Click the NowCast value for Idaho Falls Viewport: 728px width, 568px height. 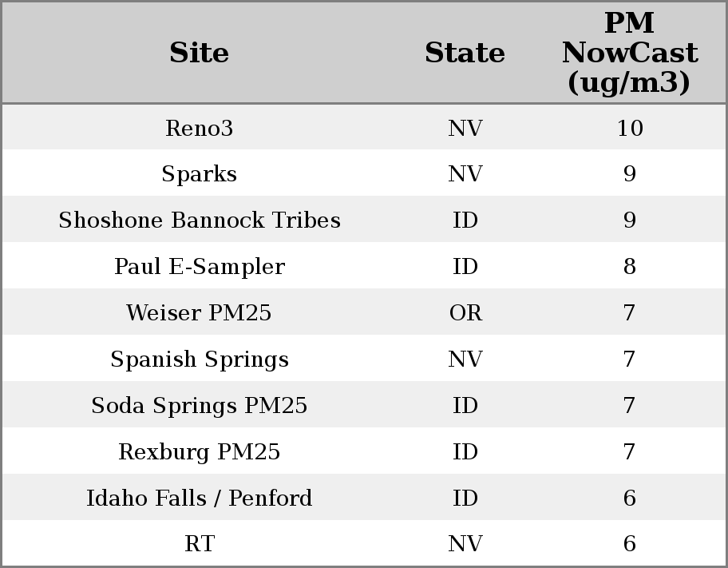[629, 498]
